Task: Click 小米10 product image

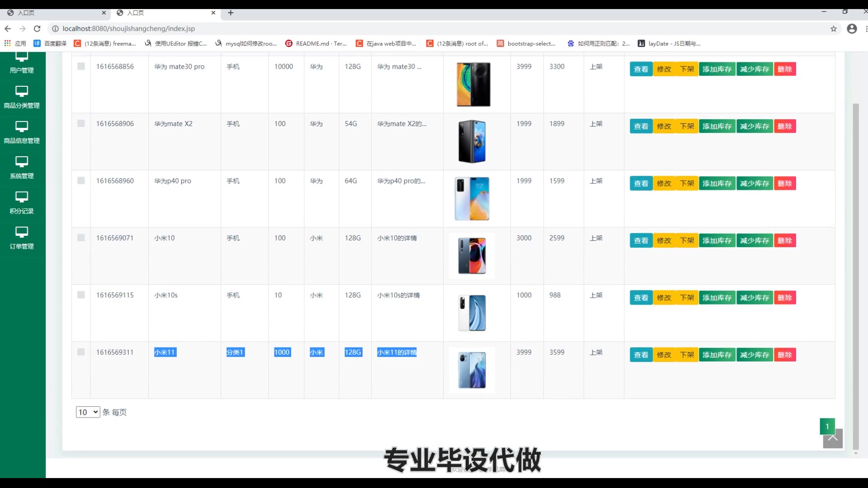Action: [x=472, y=256]
